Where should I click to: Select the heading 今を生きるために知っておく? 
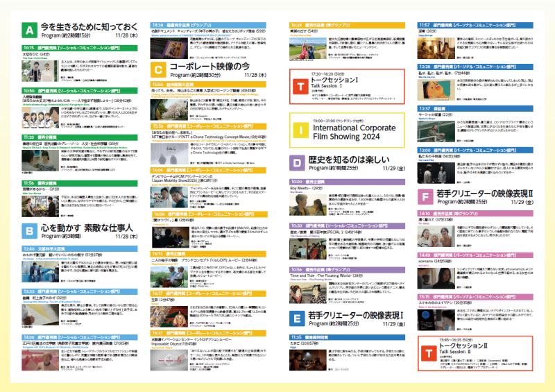[89, 26]
